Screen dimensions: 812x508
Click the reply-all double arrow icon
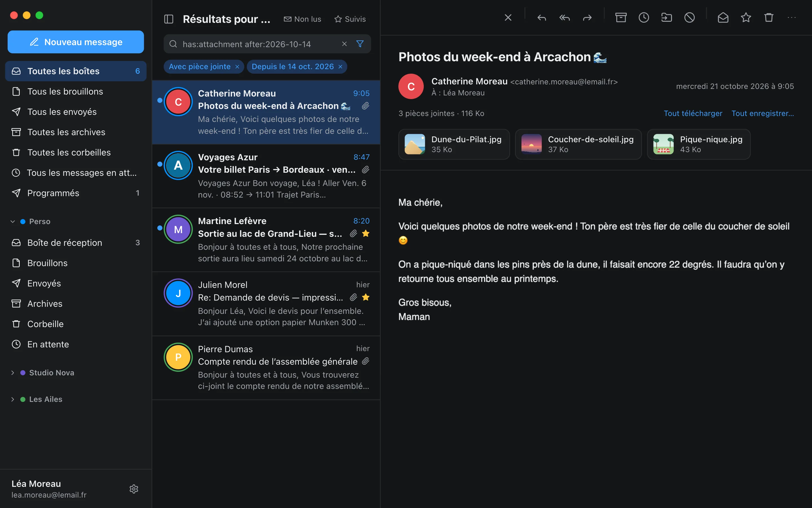[x=564, y=17]
